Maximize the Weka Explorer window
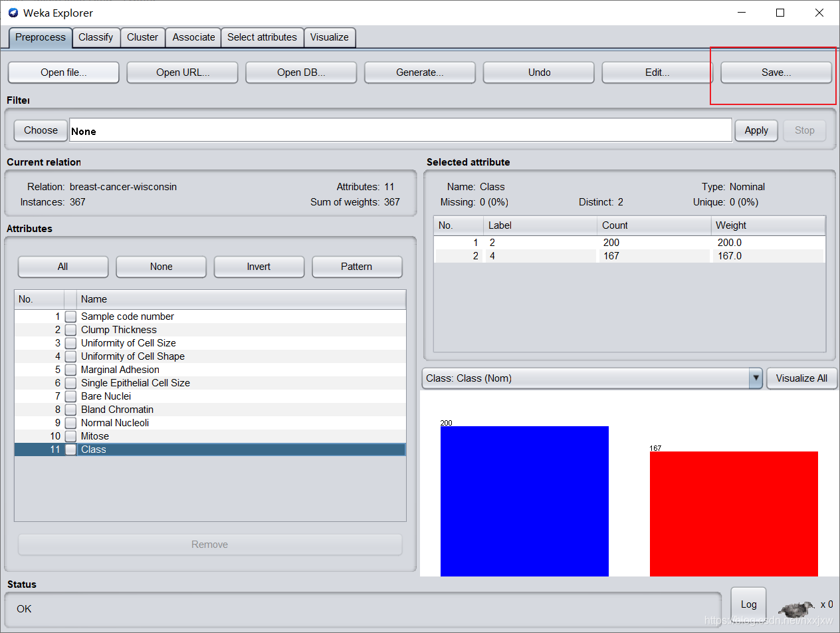 (x=780, y=13)
